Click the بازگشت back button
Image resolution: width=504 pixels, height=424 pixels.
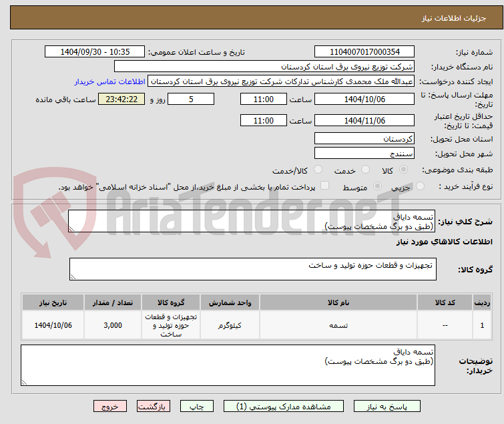tap(154, 407)
